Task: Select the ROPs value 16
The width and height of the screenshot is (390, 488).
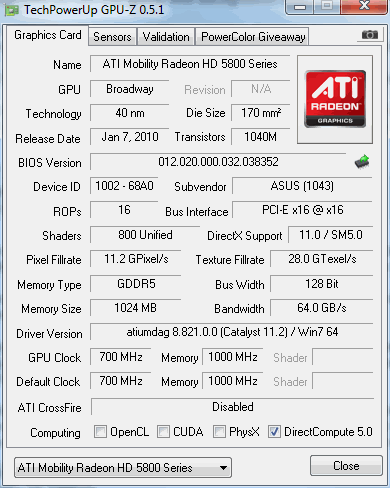Action: point(124,210)
